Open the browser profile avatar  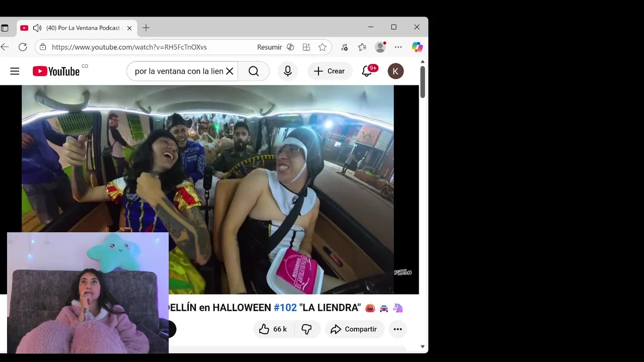pyautogui.click(x=380, y=47)
